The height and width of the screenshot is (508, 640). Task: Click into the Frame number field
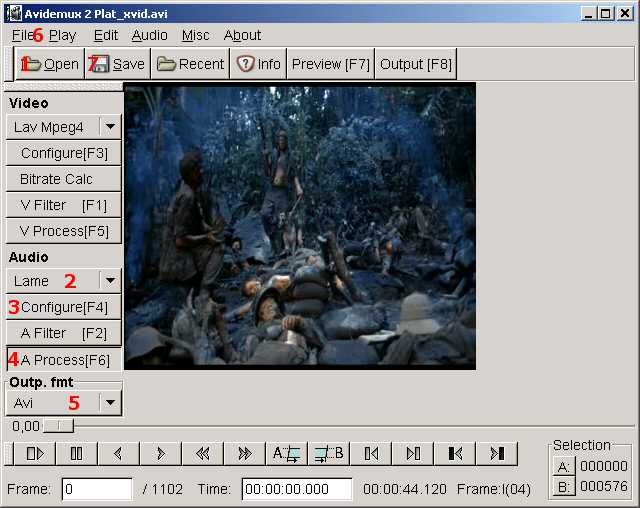coord(97,489)
